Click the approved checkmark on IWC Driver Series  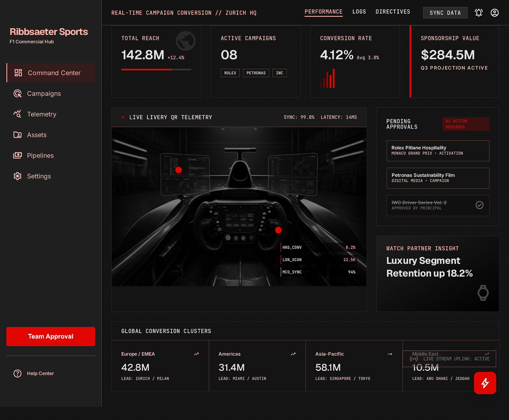coord(479,205)
